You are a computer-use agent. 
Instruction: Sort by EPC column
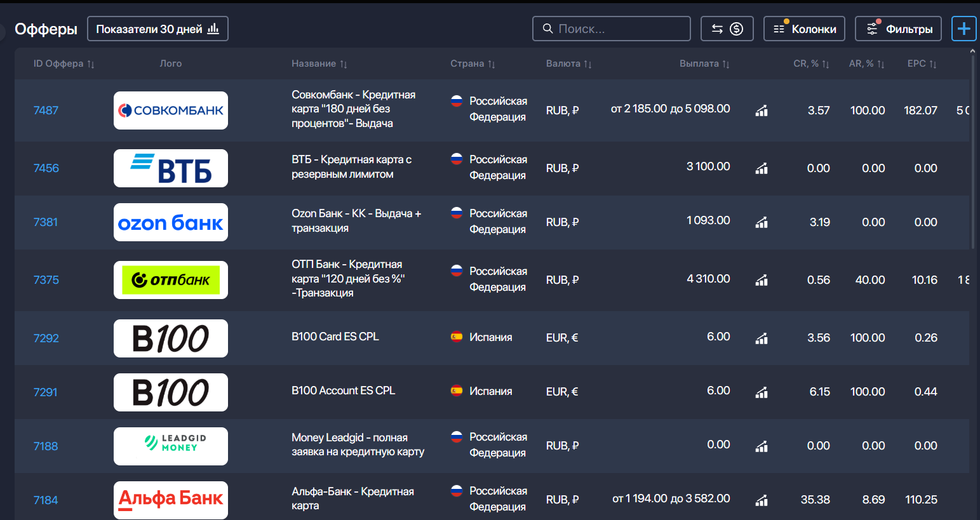922,63
